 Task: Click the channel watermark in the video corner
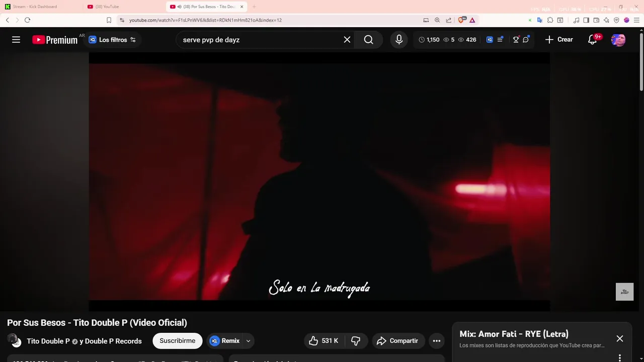point(624,292)
